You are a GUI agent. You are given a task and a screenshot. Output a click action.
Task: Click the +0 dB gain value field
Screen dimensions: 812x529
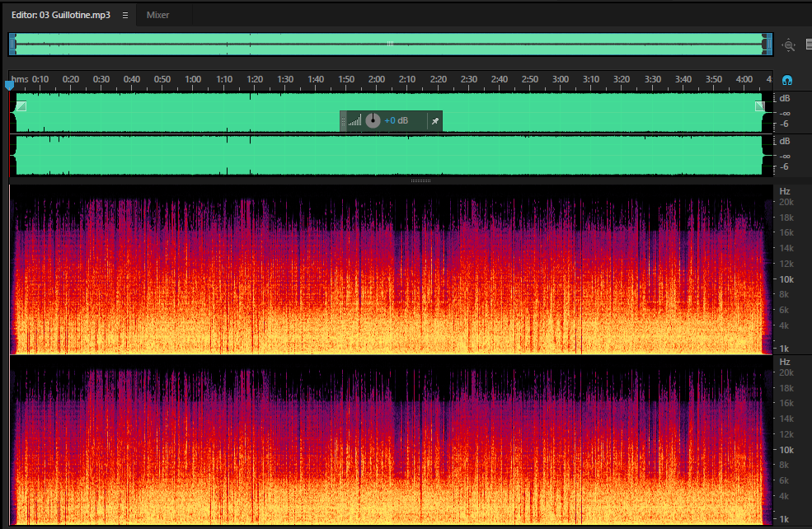tap(397, 120)
